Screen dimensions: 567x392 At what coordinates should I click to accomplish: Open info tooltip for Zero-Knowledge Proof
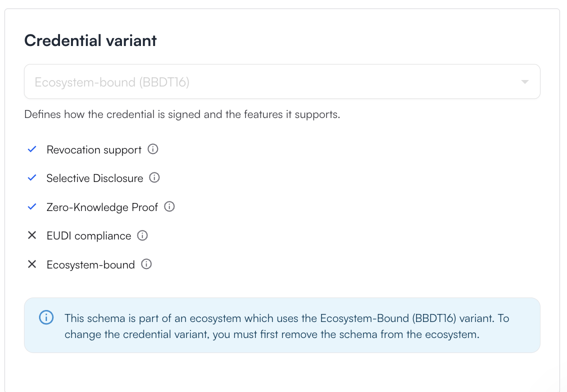(169, 206)
